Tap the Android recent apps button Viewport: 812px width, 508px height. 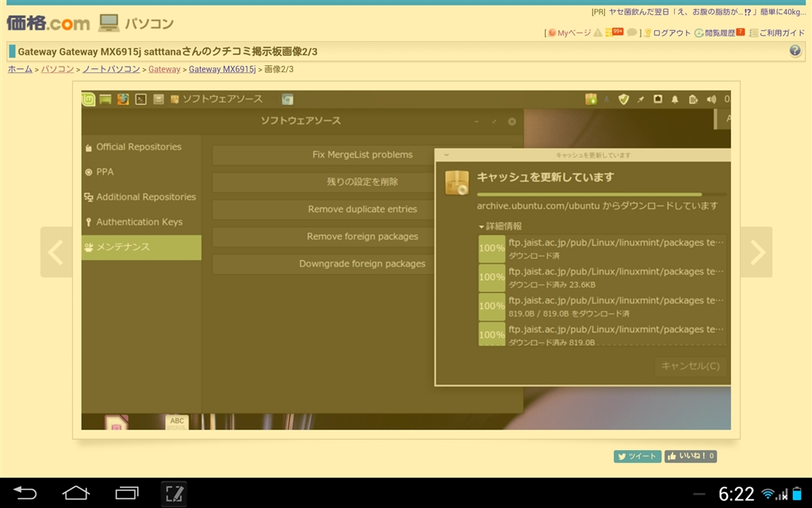[x=127, y=492]
